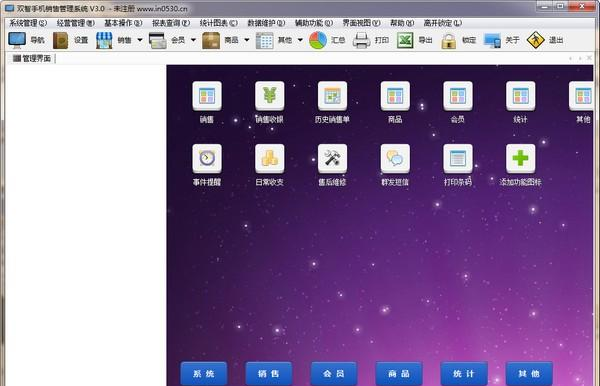Open the 事件提醒 clock icon
This screenshot has height=386, width=600.
pos(207,158)
